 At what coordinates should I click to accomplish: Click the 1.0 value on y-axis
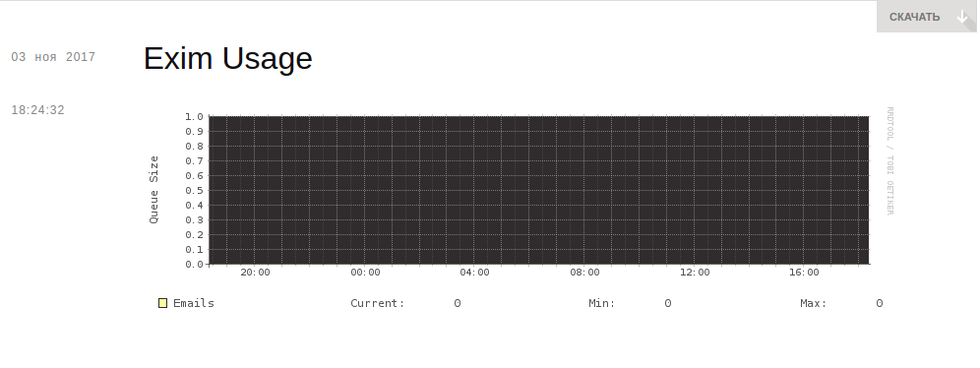pos(194,116)
